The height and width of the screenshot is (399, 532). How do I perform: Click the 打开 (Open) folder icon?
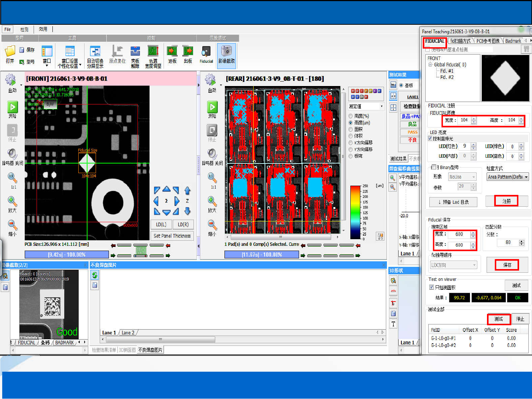pos(10,51)
